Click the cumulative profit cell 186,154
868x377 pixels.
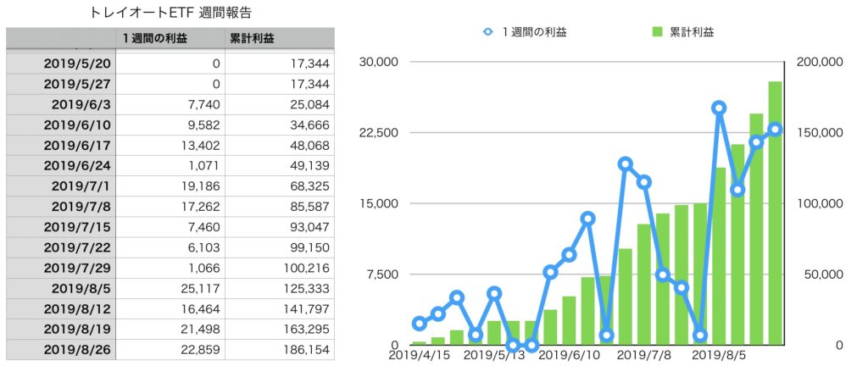tap(280, 350)
